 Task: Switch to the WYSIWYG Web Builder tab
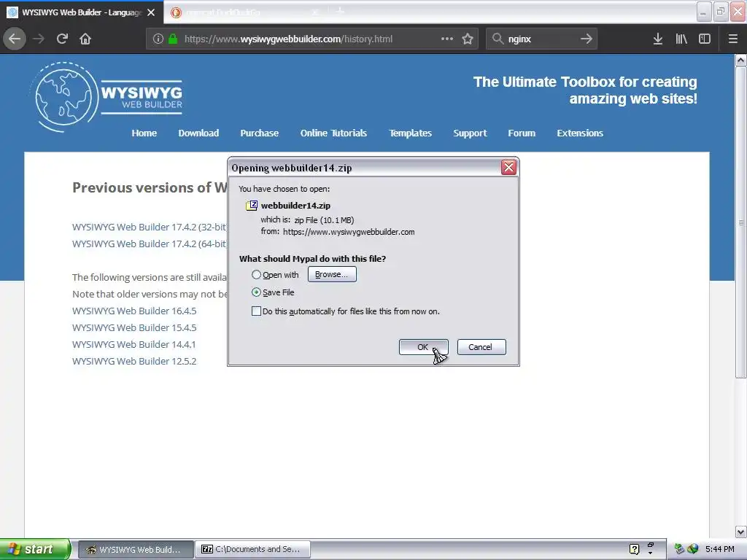click(x=82, y=12)
